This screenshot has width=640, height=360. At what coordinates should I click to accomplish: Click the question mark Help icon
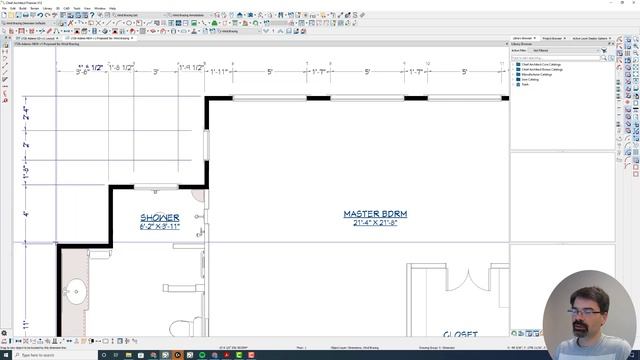(92, 15)
